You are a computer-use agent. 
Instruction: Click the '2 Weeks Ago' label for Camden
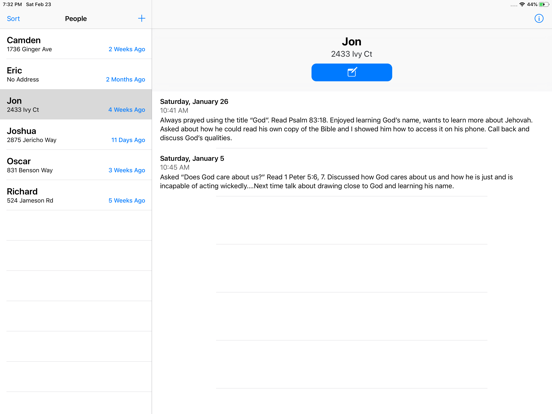127,49
